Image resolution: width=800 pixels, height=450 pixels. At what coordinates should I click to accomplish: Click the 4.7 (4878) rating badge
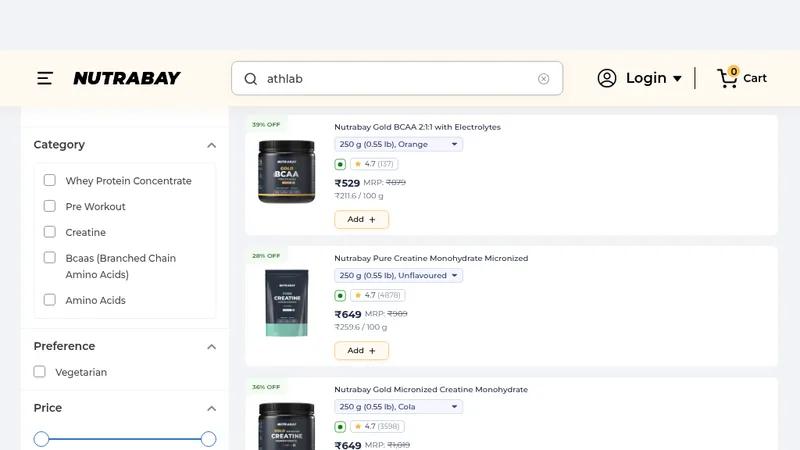[378, 295]
